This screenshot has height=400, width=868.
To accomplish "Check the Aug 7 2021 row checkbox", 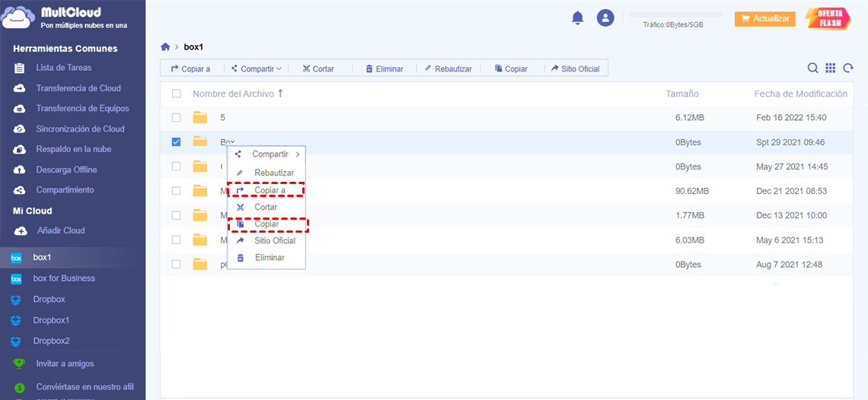I will coord(176,264).
